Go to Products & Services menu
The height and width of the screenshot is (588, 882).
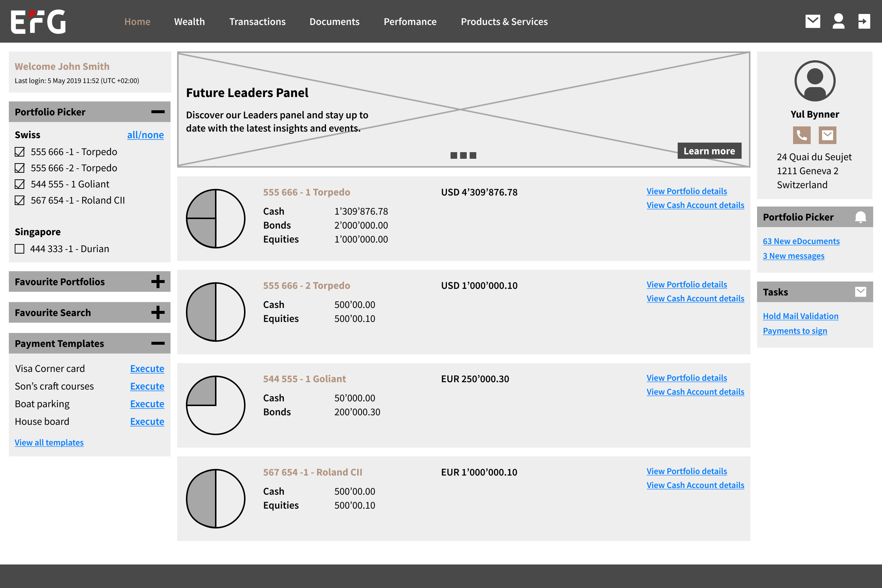tap(504, 22)
